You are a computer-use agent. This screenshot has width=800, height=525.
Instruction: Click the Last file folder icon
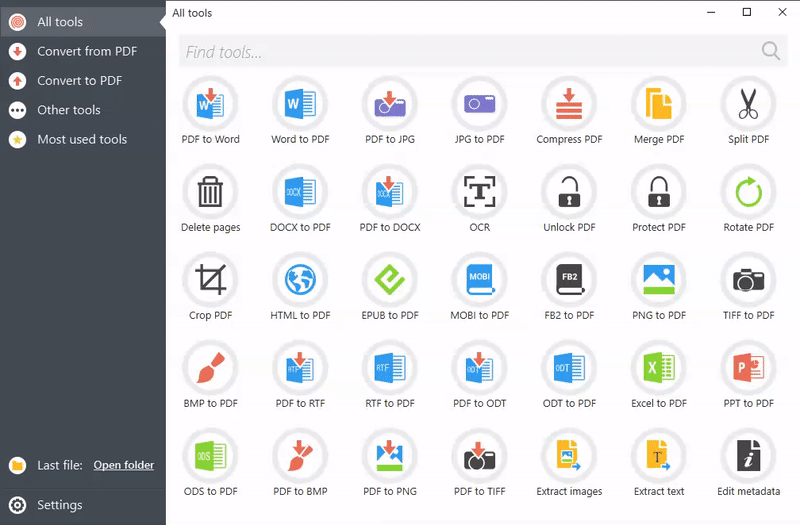[x=17, y=465]
